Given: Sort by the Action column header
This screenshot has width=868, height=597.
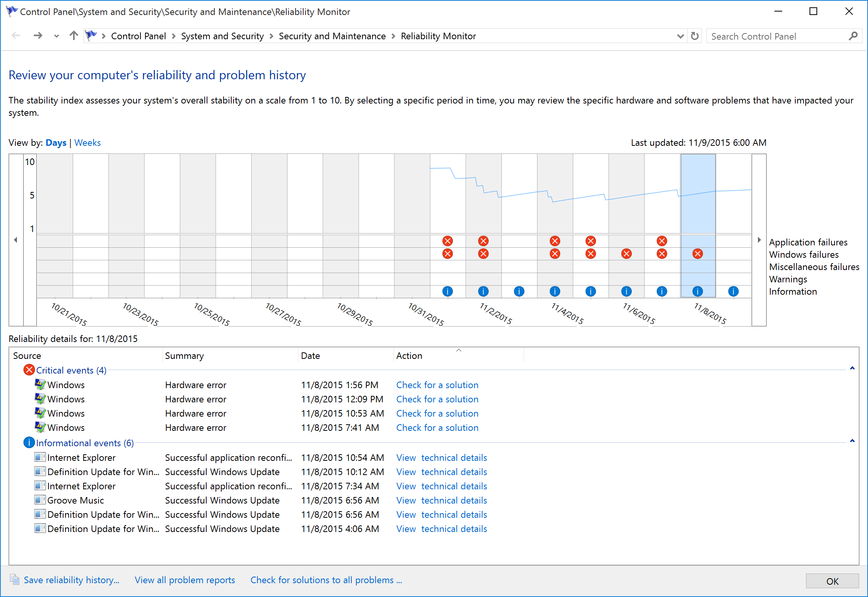Looking at the screenshot, I should (x=459, y=356).
